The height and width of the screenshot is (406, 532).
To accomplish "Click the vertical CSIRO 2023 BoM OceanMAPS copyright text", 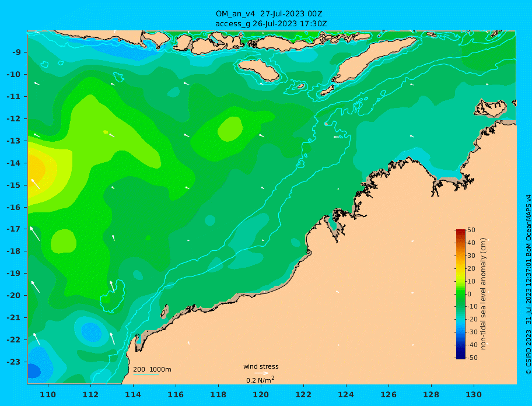I will pyautogui.click(x=528, y=285).
